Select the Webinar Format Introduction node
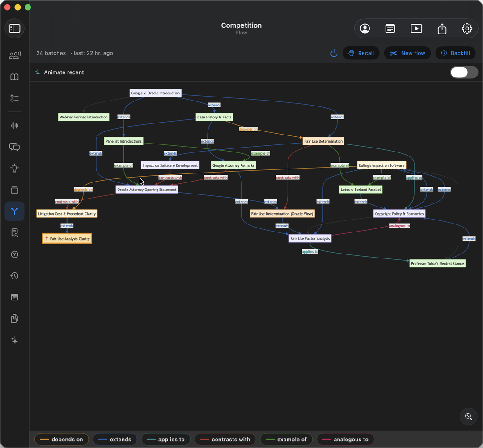The height and width of the screenshot is (448, 483). pos(84,117)
